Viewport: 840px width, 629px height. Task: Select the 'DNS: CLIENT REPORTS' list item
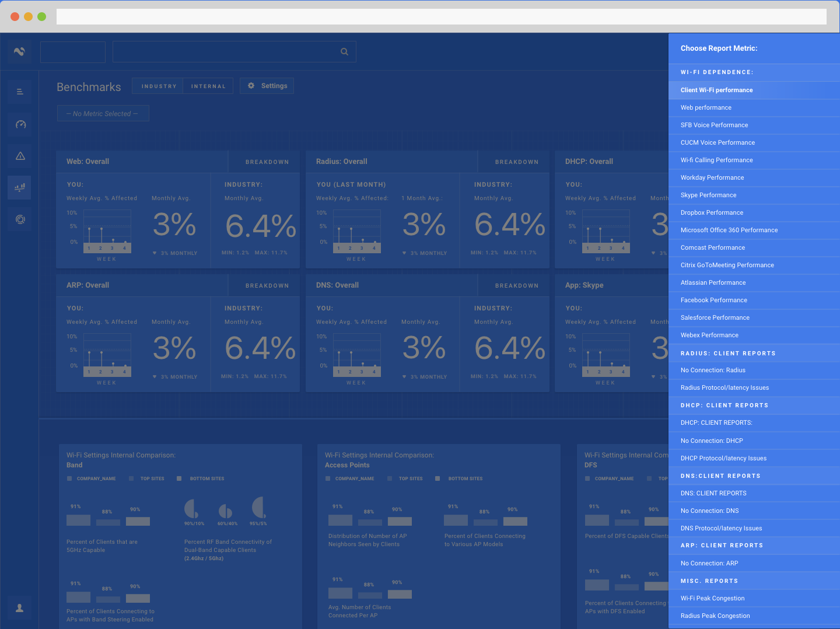(x=754, y=493)
